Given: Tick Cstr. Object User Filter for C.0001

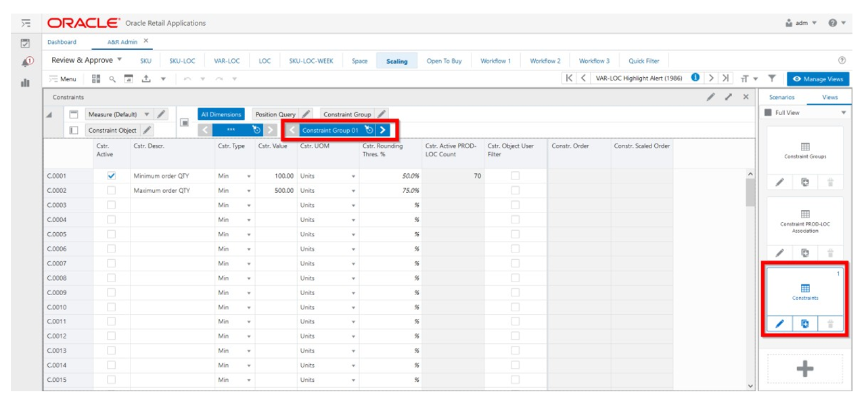Looking at the screenshot, I should point(515,175).
